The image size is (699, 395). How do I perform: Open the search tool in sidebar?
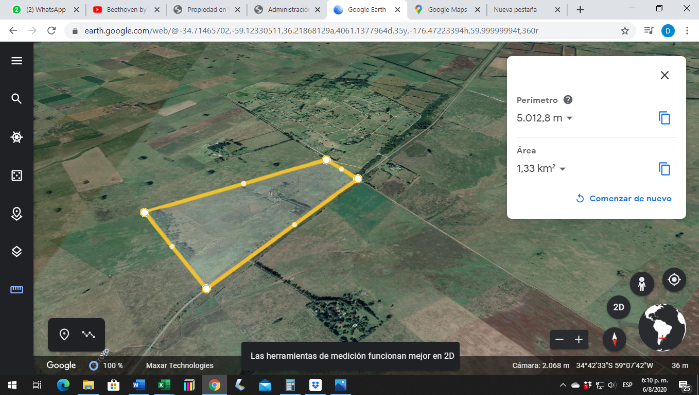[x=16, y=99]
